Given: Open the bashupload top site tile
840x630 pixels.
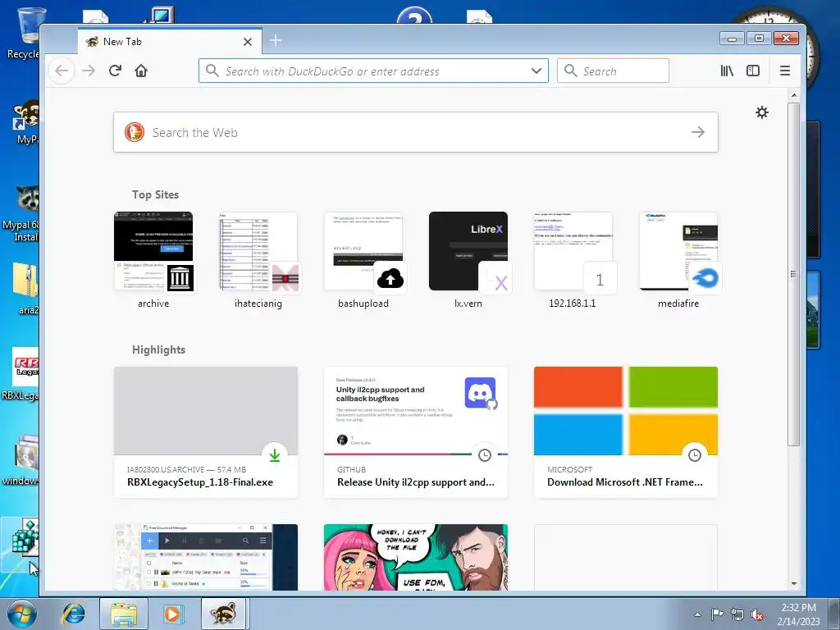Looking at the screenshot, I should 363,260.
